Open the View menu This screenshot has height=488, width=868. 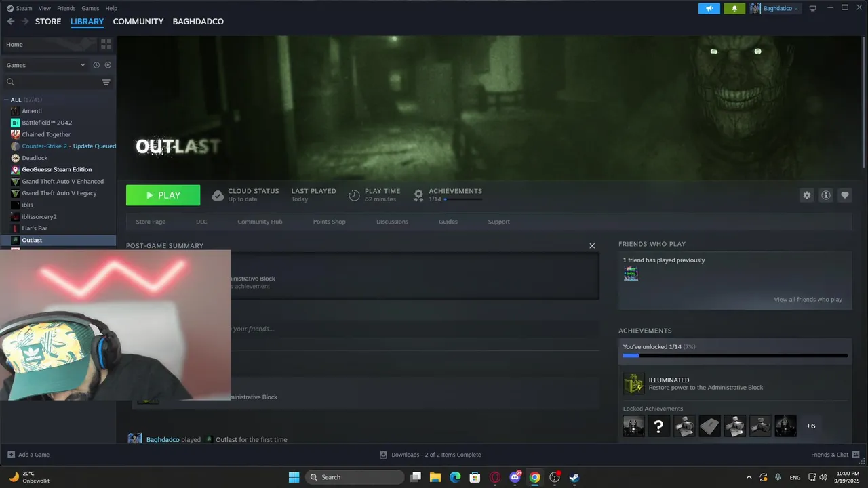45,8
